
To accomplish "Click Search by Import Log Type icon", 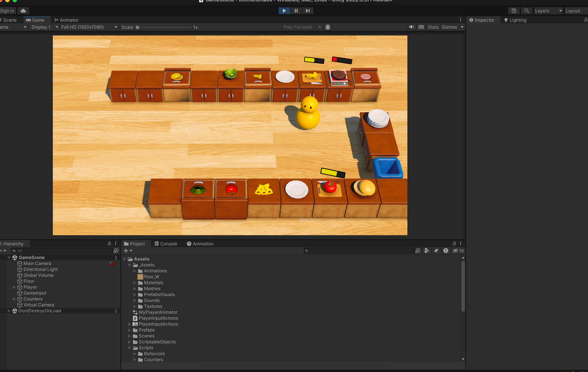I will [x=445, y=251].
